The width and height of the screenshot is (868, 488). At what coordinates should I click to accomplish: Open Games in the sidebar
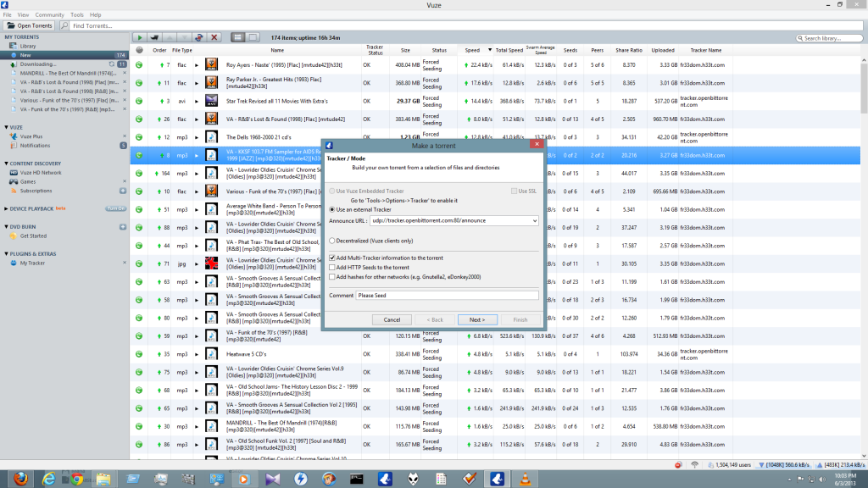click(28, 181)
